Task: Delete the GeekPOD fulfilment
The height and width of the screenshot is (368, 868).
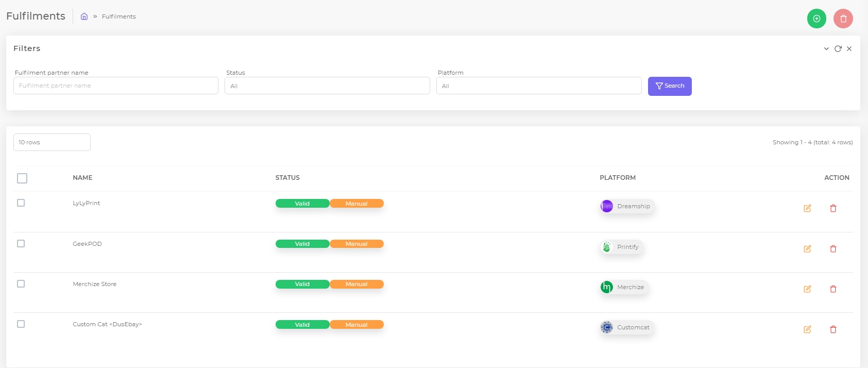Action: [x=833, y=248]
